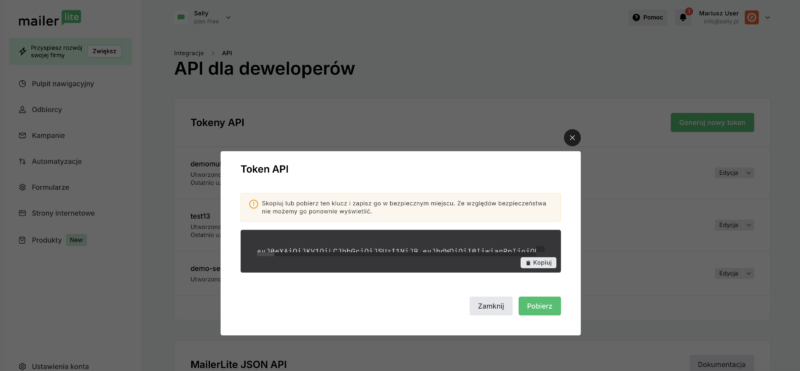Click the orange user avatar icon
800x371 pixels.
point(752,17)
